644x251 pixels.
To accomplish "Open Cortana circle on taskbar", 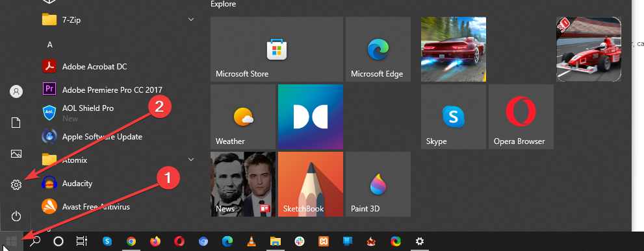I will (x=58, y=241).
